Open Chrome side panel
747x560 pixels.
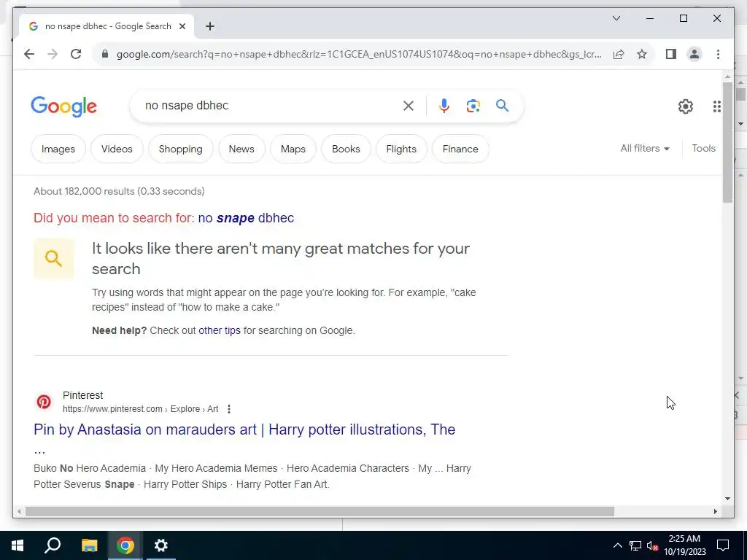671,54
